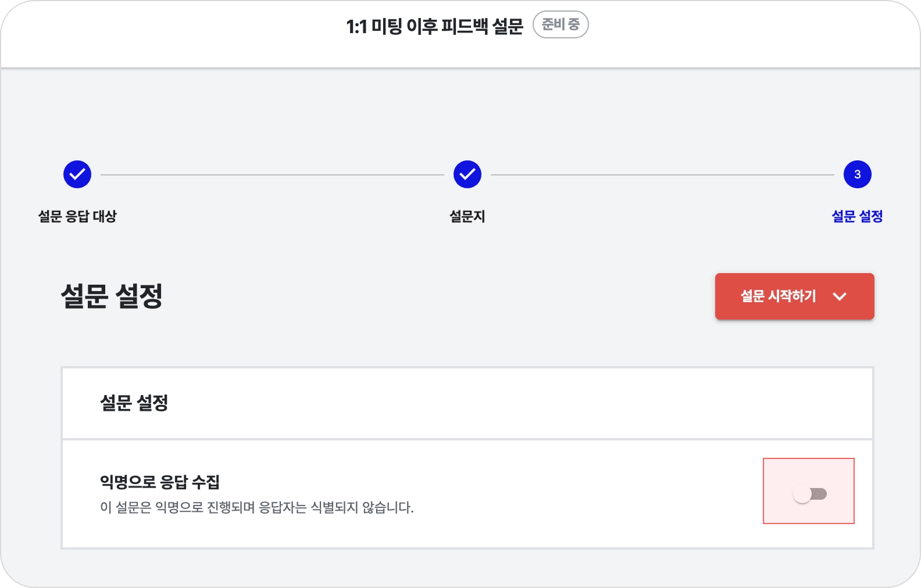Go to the 설문 응답 대상 step label
921x588 pixels.
pyautogui.click(x=77, y=216)
